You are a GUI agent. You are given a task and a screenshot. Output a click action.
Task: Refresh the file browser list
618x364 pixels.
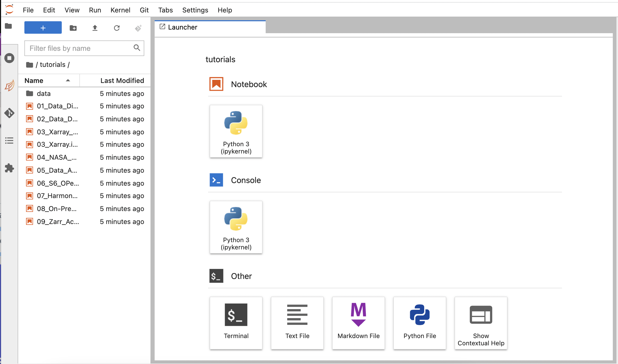click(x=117, y=28)
